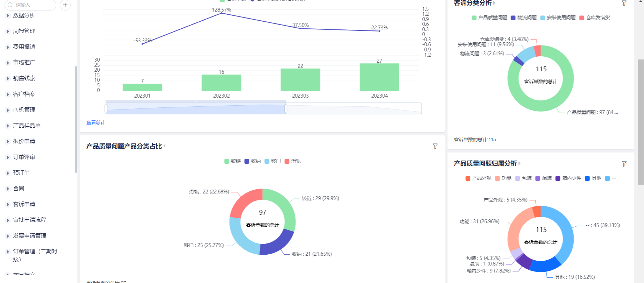Open the 客诉申请 menu item

coord(24,204)
